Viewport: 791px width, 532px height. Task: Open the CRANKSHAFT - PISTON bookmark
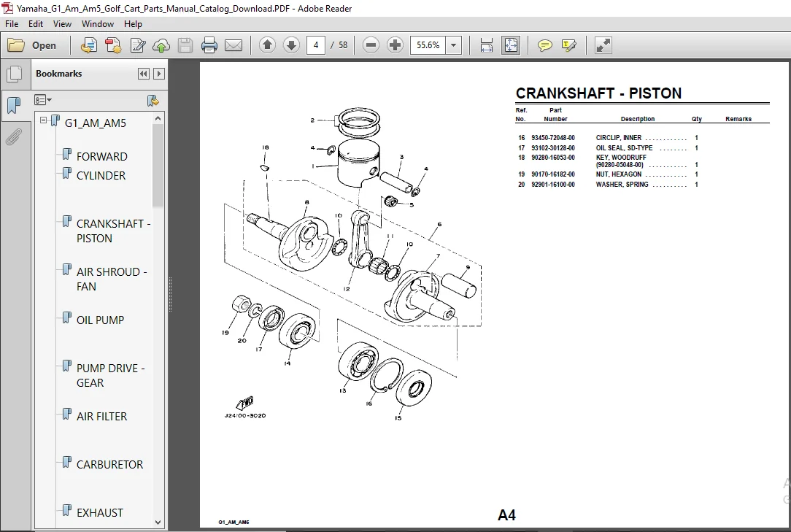point(114,231)
